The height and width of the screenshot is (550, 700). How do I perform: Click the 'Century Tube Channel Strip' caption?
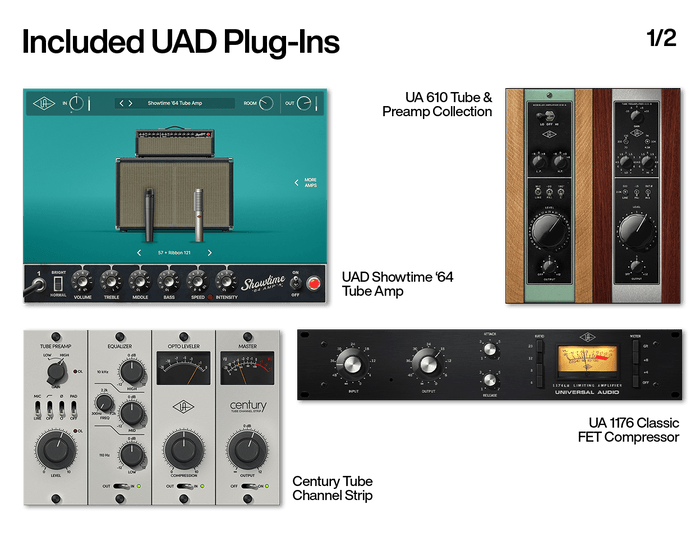click(333, 488)
